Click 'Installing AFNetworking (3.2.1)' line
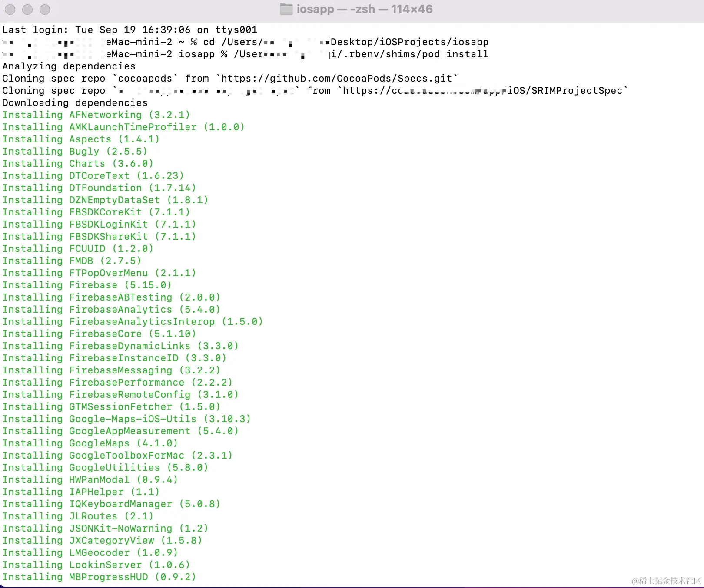 [96, 115]
